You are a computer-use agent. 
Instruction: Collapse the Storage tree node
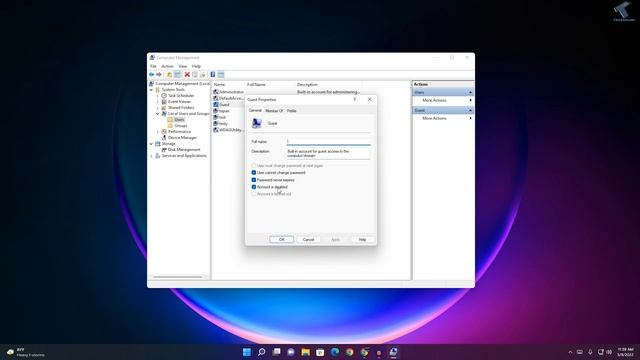[151, 144]
